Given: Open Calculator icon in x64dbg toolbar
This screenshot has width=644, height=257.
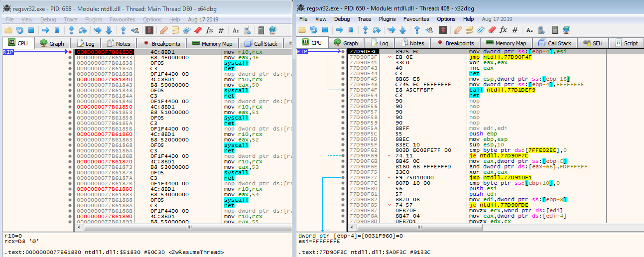Looking at the screenshot, I should [261, 30].
